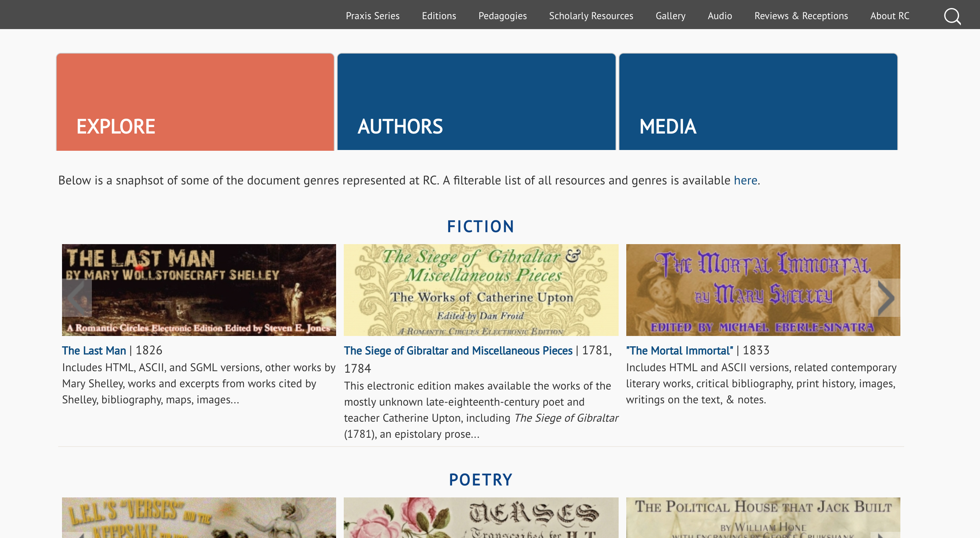Switch to the AUTHORS tab
The width and height of the screenshot is (980, 538).
coord(477,102)
